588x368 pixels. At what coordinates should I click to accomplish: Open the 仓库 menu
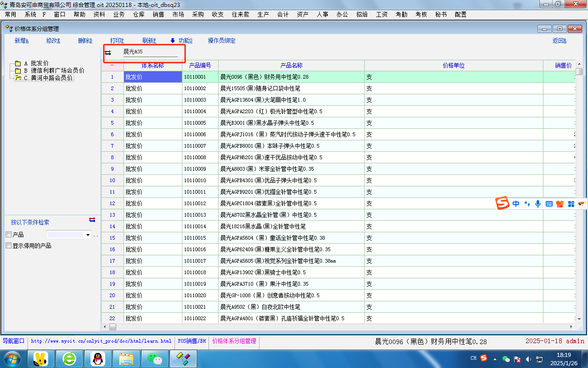[139, 14]
